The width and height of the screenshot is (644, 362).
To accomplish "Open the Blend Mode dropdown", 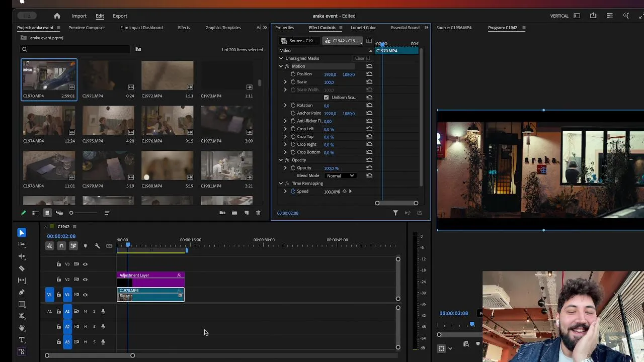I will (x=341, y=176).
